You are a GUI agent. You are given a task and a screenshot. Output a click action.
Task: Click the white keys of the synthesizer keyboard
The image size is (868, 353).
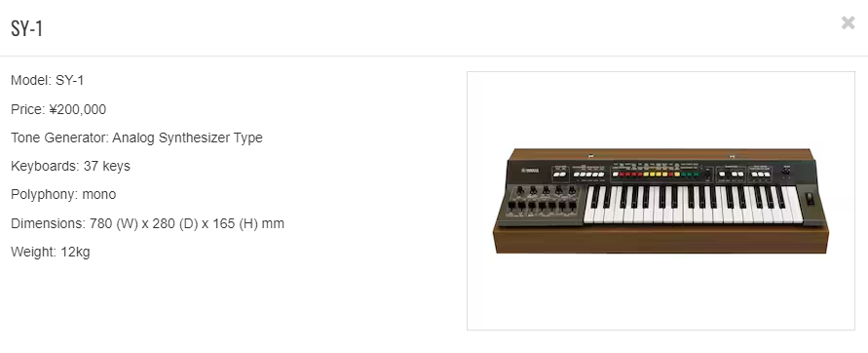(694, 205)
